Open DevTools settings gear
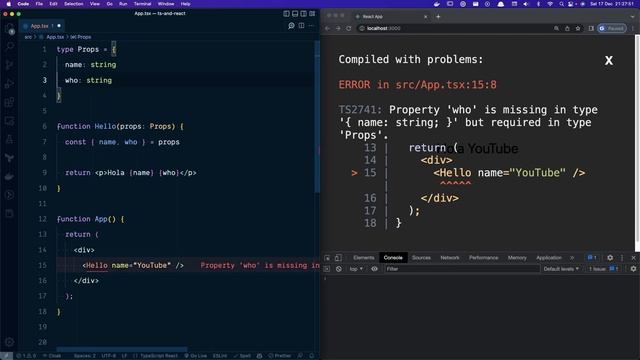640x360 pixels. click(x=610, y=258)
